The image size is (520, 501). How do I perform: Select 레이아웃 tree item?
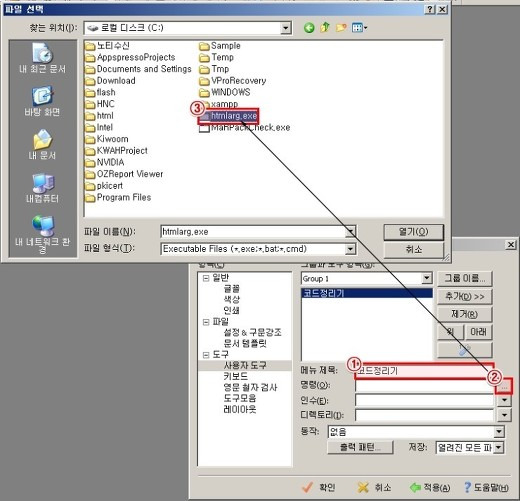240,409
